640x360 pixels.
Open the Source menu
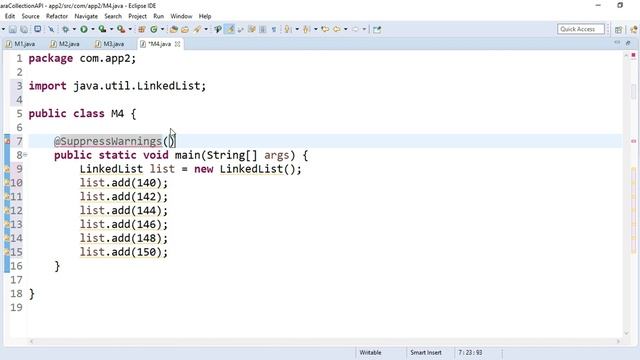point(31,16)
